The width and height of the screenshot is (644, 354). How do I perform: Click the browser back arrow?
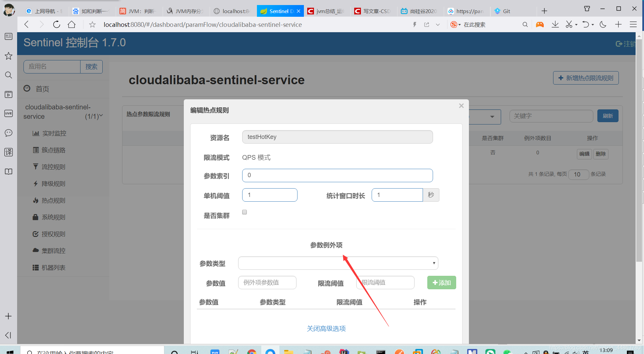pos(27,24)
